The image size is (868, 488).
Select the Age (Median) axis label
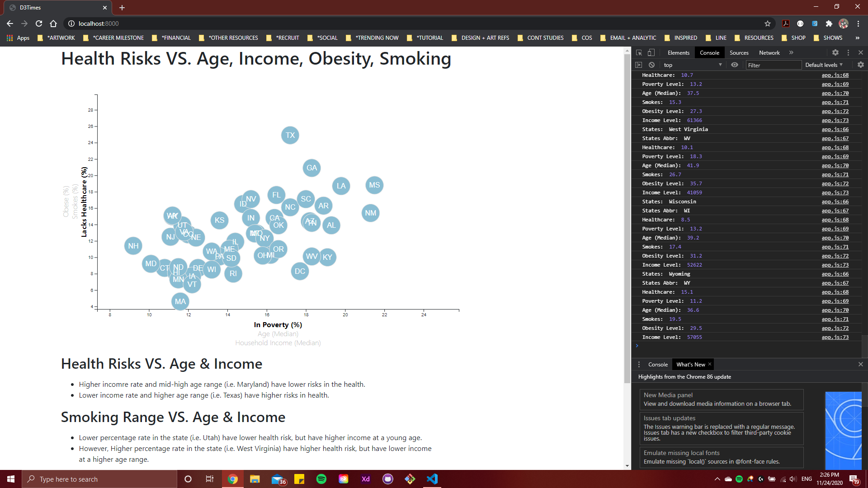point(278,334)
